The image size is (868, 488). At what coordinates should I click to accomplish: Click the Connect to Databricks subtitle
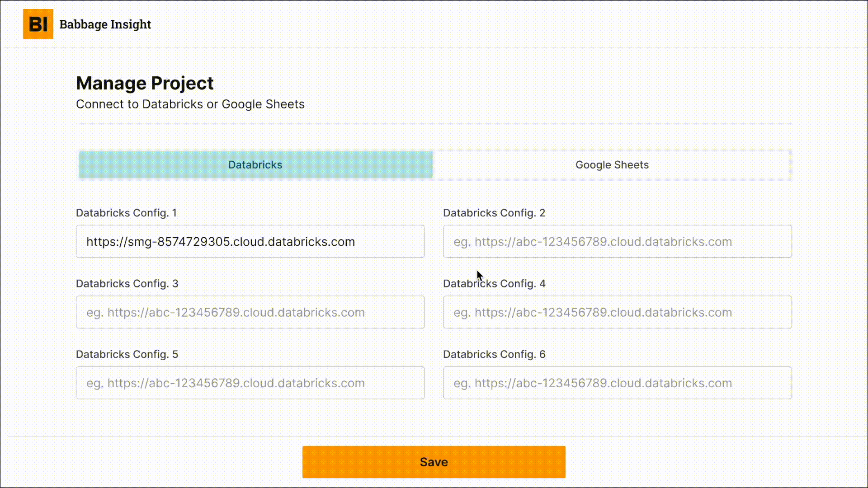(x=190, y=104)
